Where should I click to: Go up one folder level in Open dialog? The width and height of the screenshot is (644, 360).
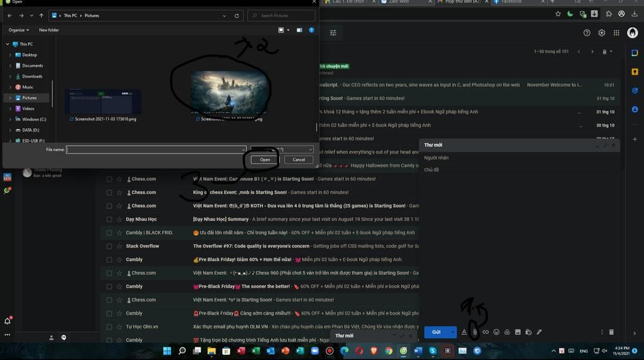click(42, 16)
